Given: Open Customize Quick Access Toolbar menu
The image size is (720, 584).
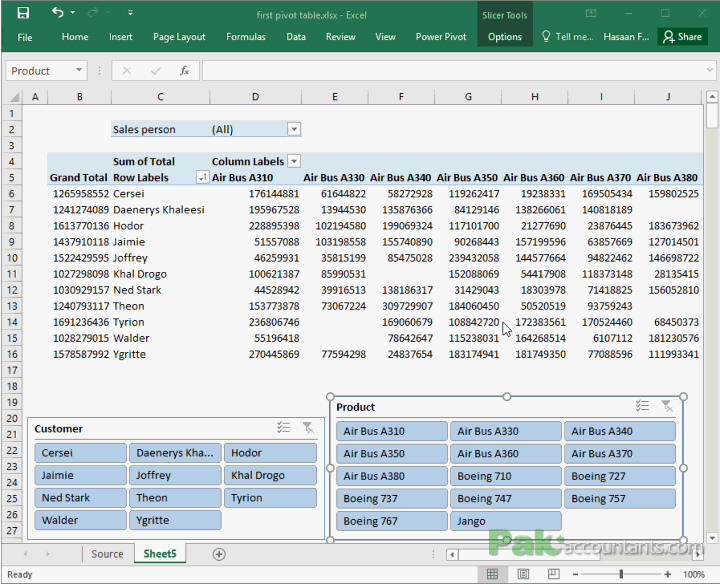Looking at the screenshot, I should point(130,13).
